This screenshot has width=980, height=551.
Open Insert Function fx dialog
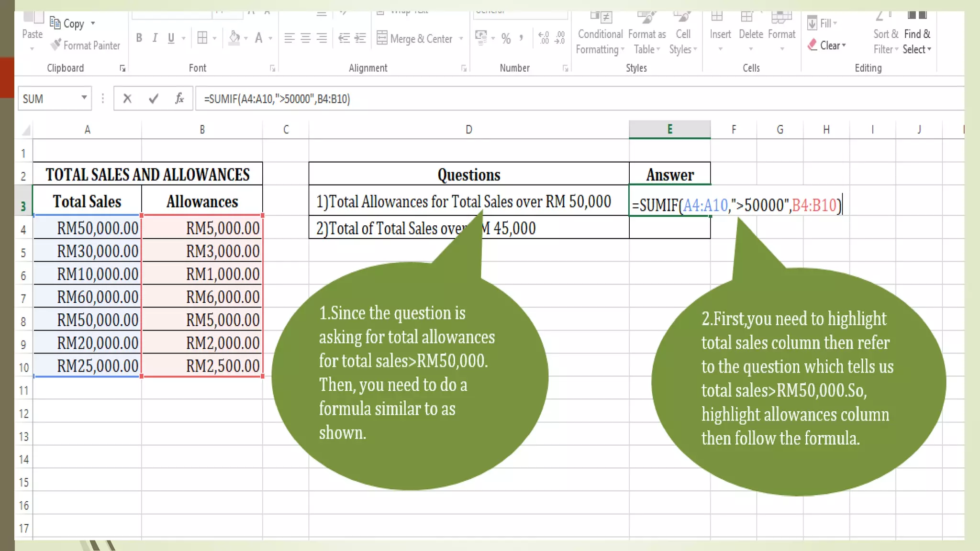pyautogui.click(x=179, y=99)
